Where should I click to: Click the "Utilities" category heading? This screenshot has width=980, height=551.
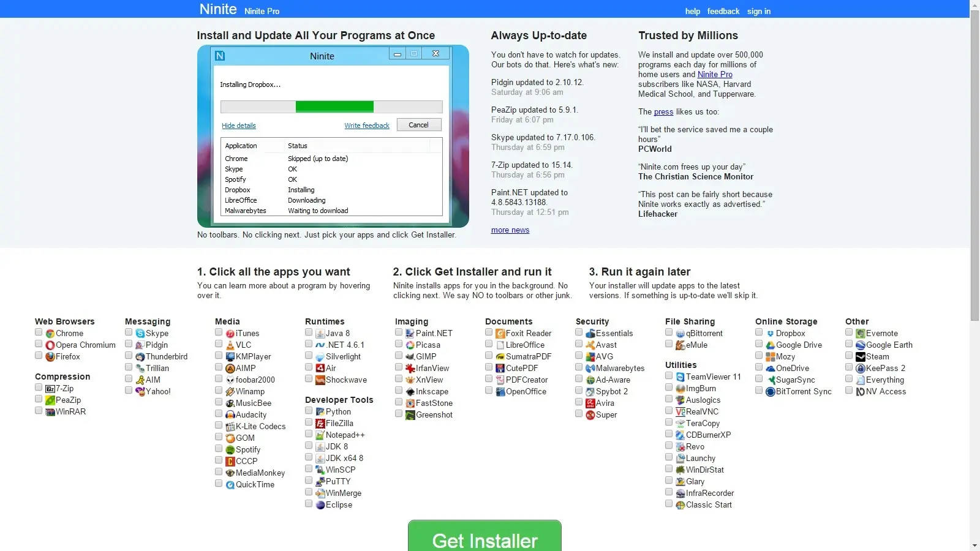681,365
